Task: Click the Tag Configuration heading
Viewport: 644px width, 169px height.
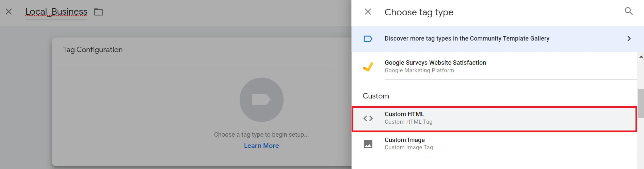Action: click(93, 50)
